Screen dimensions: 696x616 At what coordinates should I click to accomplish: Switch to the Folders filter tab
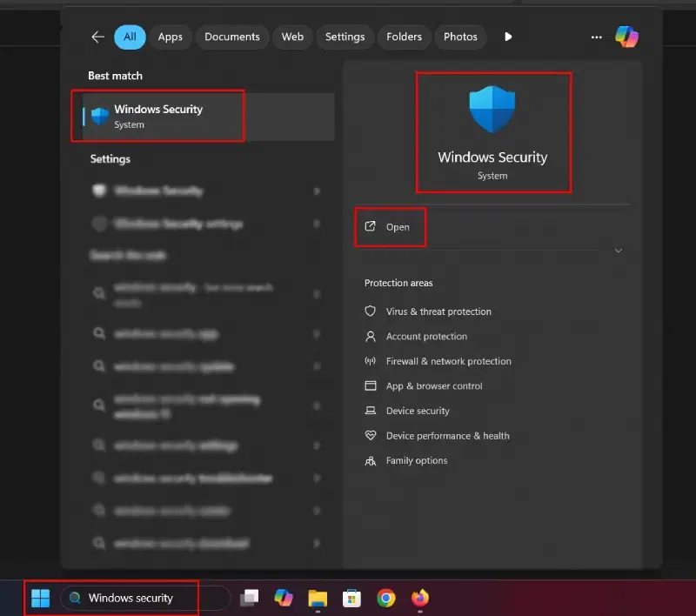[404, 37]
